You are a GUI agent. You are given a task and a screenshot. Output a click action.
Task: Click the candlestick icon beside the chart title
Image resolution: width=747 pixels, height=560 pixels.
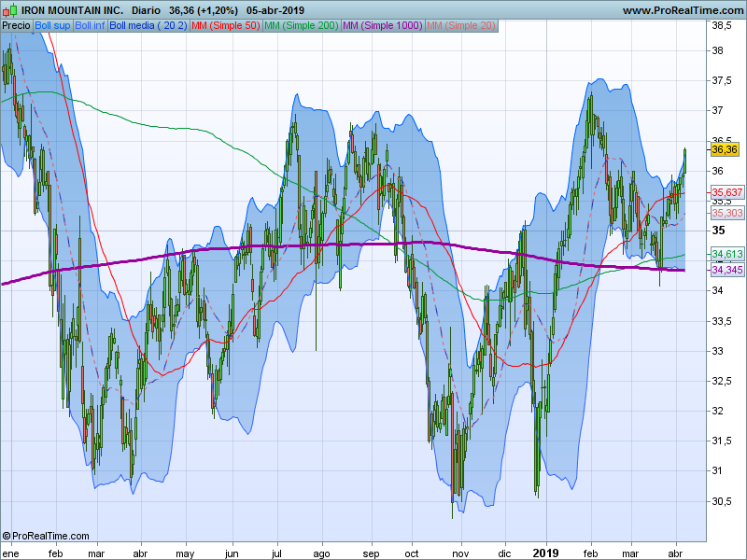[9, 10]
